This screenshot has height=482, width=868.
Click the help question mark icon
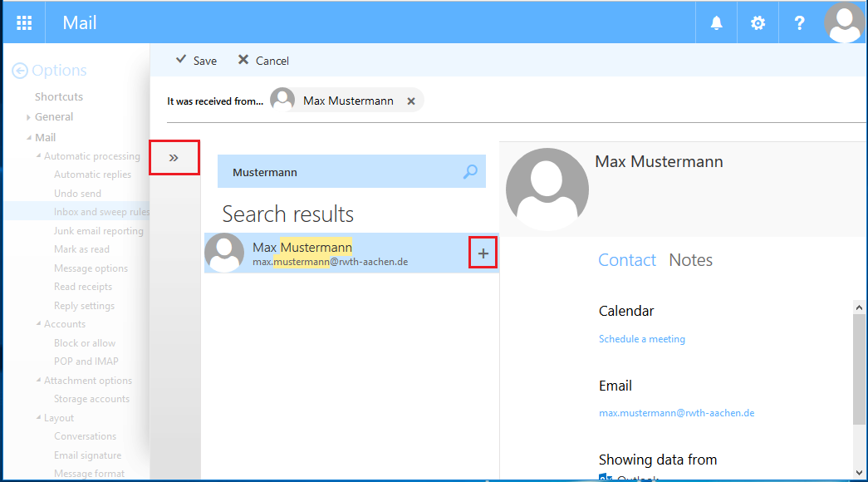pyautogui.click(x=798, y=22)
